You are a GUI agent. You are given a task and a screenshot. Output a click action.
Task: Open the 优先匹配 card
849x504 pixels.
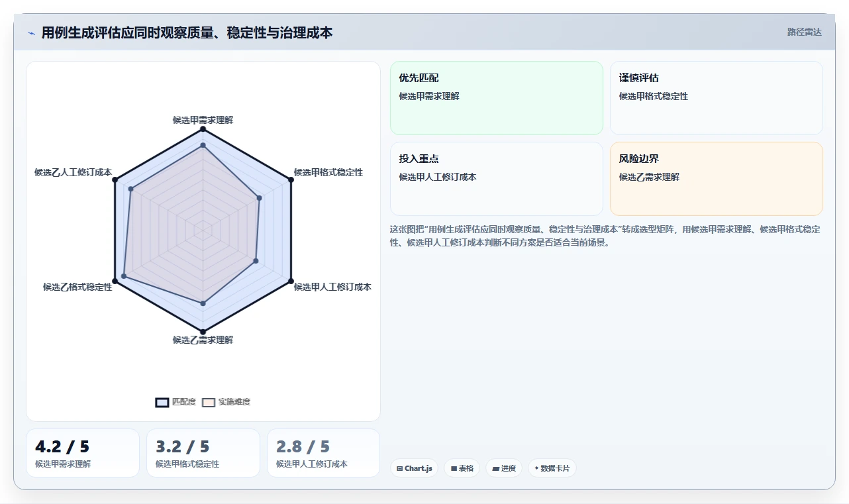(x=497, y=98)
